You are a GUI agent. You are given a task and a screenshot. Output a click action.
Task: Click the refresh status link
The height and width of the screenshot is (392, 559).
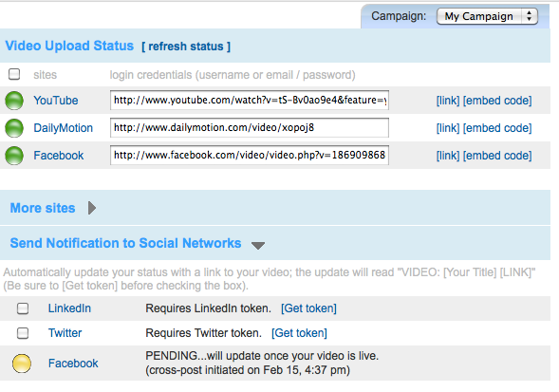click(x=186, y=47)
